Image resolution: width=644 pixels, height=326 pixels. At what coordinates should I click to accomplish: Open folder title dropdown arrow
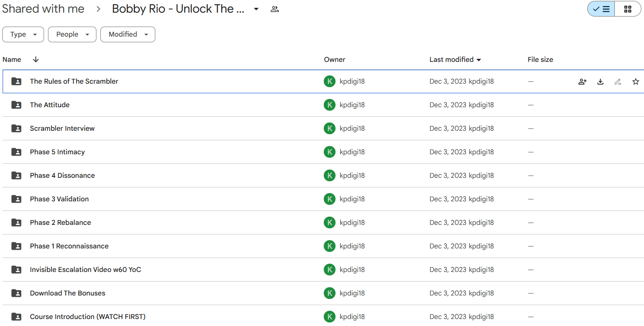tap(256, 9)
